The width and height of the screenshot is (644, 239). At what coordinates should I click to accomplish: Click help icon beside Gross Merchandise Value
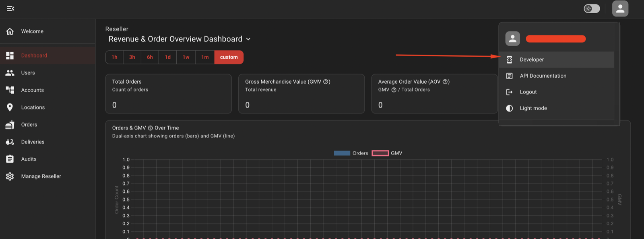(x=326, y=82)
